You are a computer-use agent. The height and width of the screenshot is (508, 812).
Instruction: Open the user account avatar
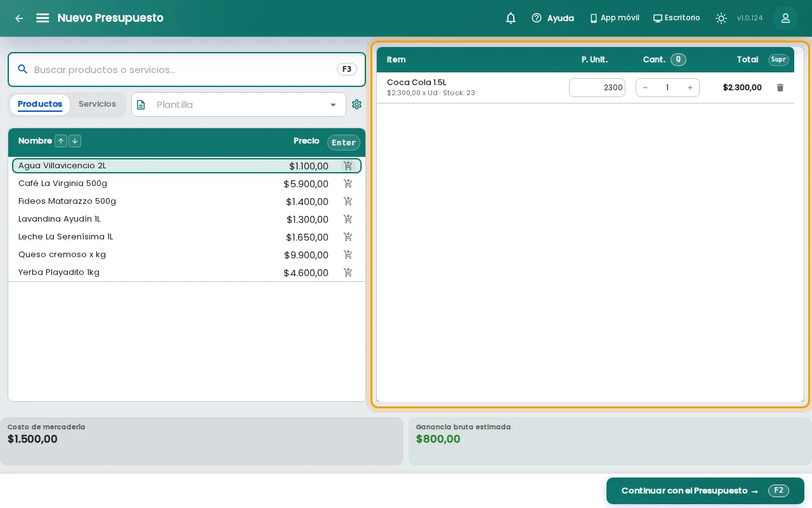click(785, 18)
